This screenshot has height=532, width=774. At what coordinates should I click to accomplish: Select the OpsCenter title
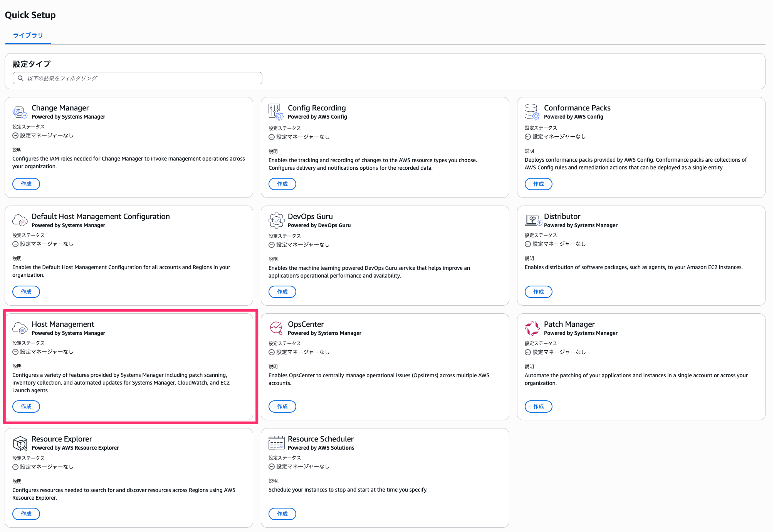click(x=306, y=325)
